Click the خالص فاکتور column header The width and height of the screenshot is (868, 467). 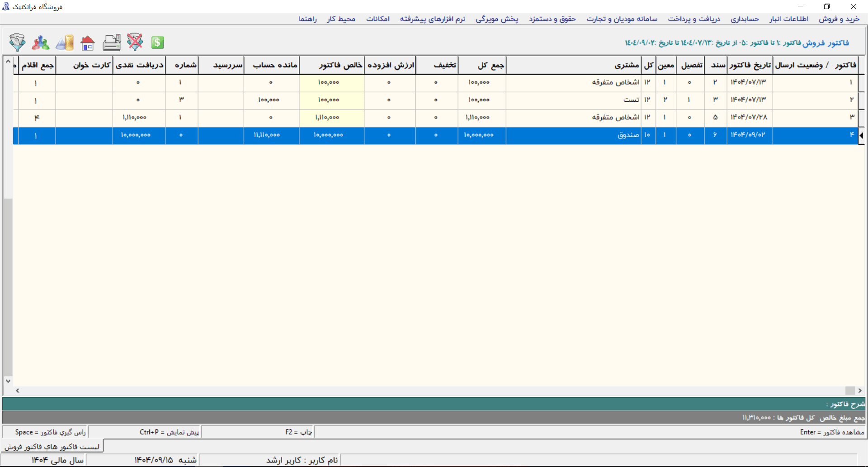(x=331, y=65)
